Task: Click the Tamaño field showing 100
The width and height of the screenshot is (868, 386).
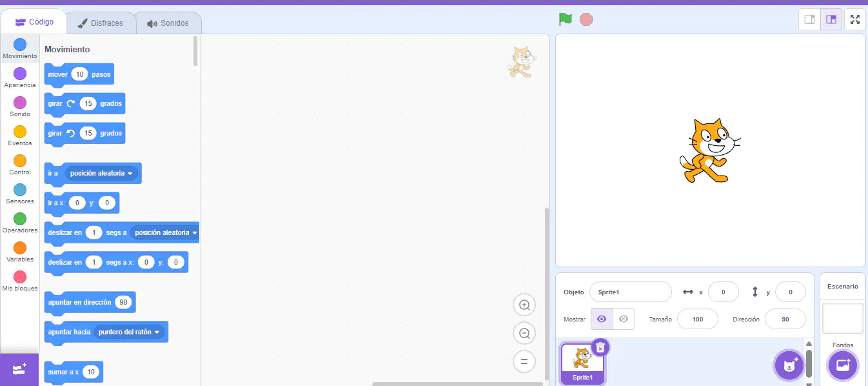Action: pyautogui.click(x=698, y=319)
